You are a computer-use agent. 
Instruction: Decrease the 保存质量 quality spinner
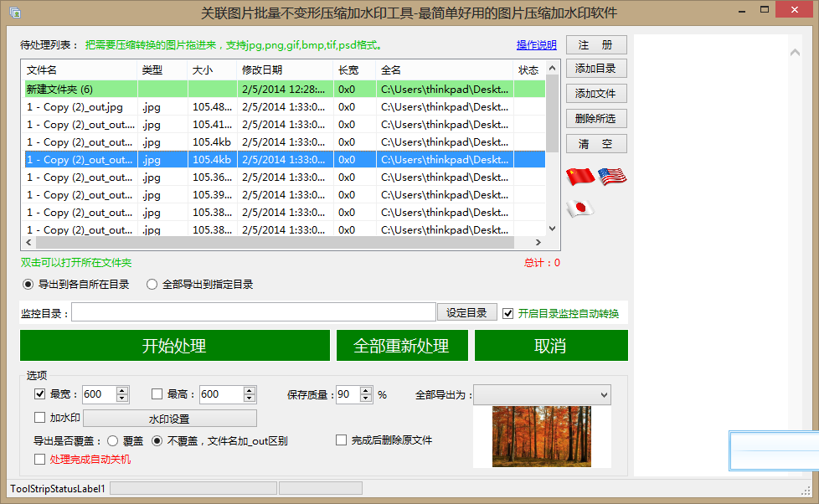(x=366, y=399)
